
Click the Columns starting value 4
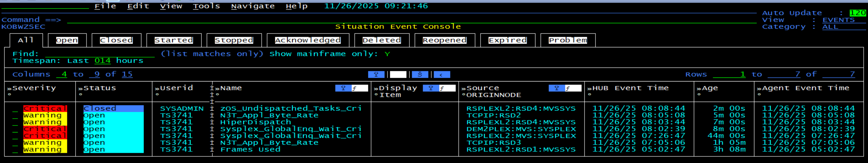[62, 75]
